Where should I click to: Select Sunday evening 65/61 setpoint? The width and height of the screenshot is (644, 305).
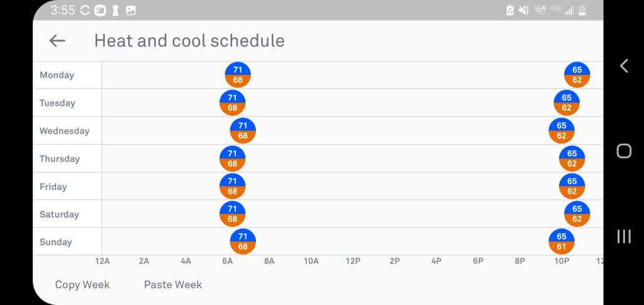click(x=562, y=241)
